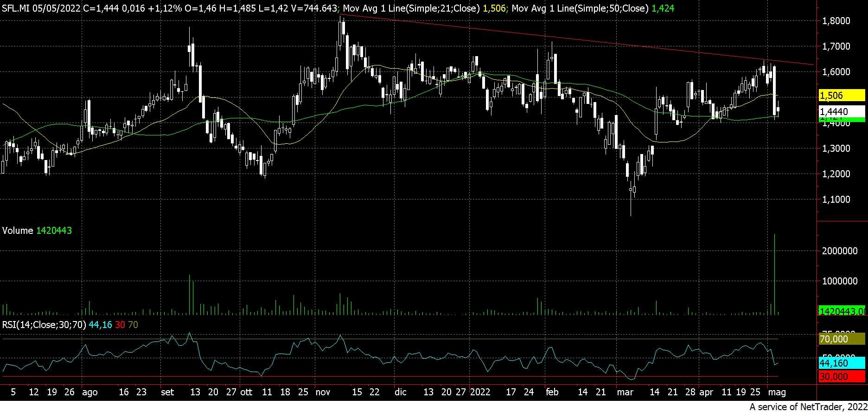Click the date label 23 on axis
868x412 pixels.
(141, 392)
